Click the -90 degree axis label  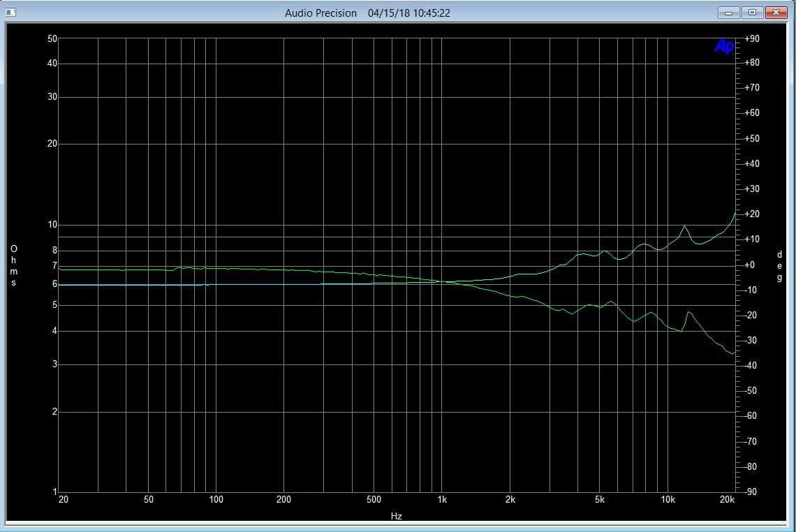click(751, 492)
